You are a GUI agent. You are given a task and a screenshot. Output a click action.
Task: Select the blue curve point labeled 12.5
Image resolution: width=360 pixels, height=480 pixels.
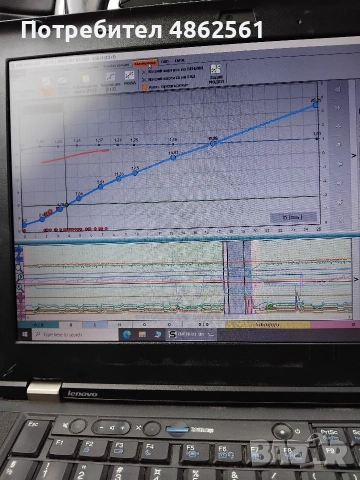pyautogui.click(x=135, y=173)
